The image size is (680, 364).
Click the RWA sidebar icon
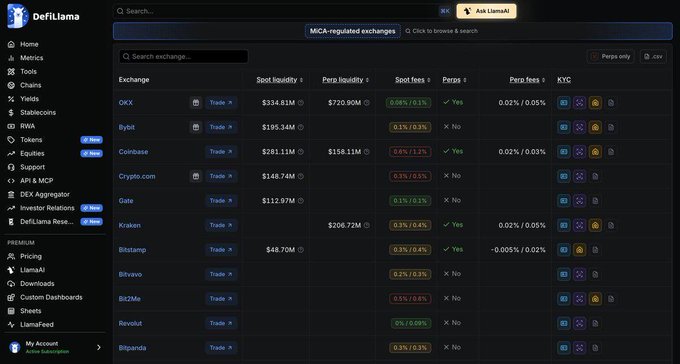point(11,126)
